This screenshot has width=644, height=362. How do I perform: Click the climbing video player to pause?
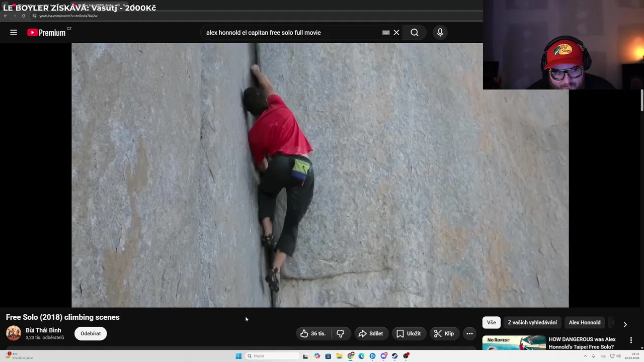(320, 175)
